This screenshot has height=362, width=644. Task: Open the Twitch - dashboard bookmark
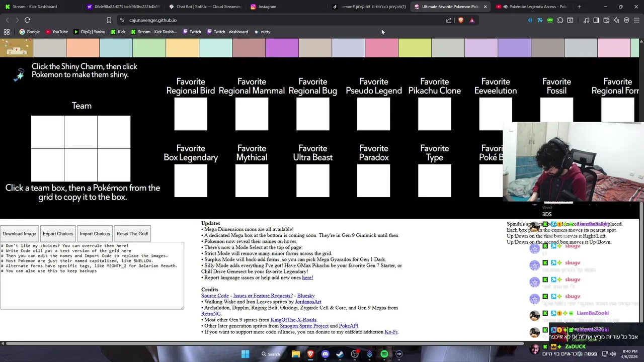(227, 32)
